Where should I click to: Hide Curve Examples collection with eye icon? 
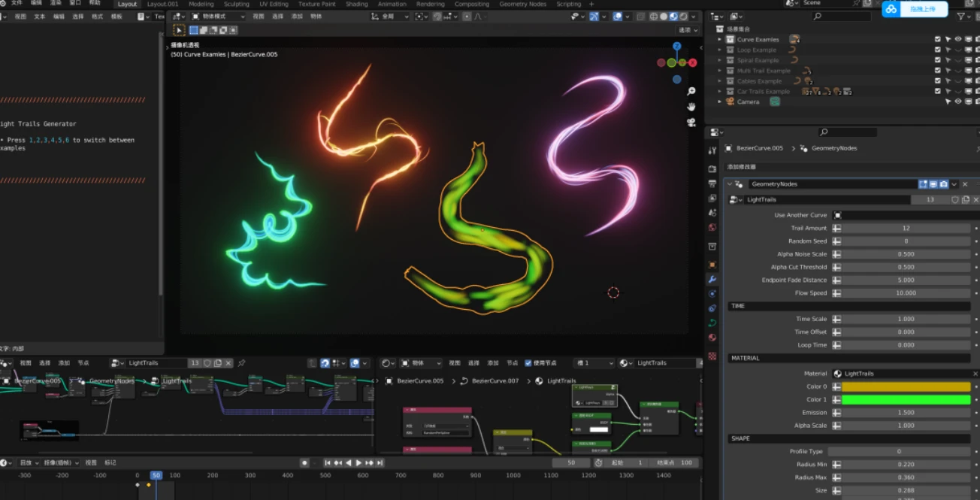click(957, 39)
